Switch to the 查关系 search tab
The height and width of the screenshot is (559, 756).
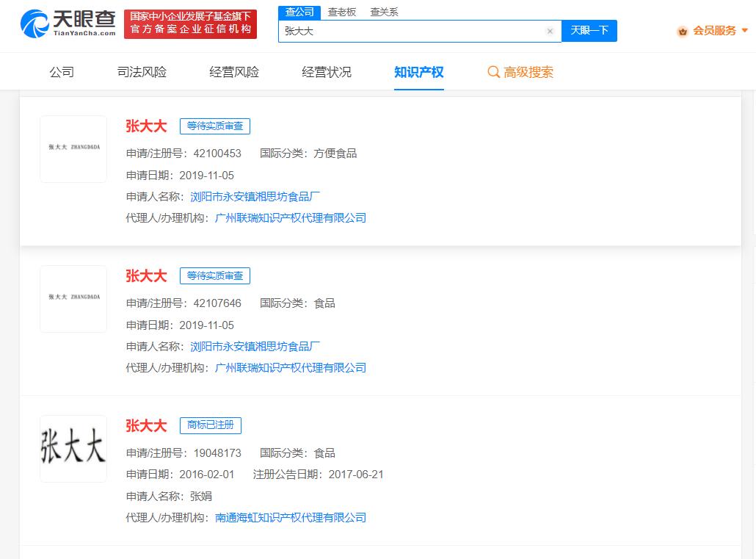pos(384,12)
